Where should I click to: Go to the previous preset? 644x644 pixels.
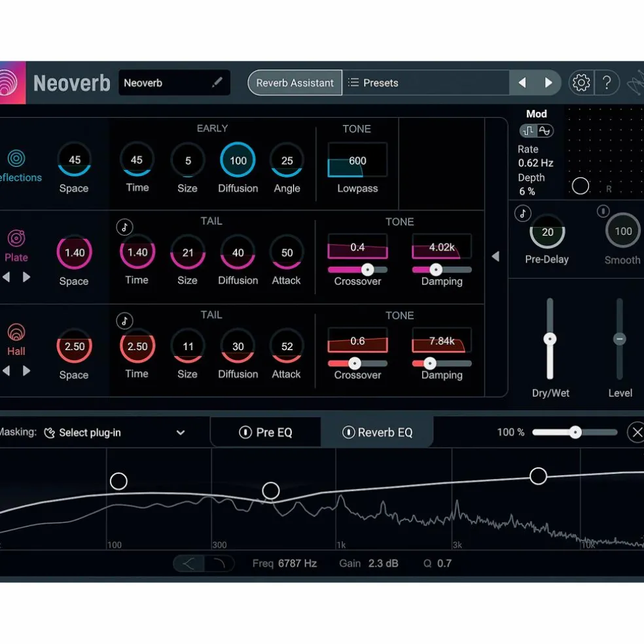pyautogui.click(x=522, y=82)
